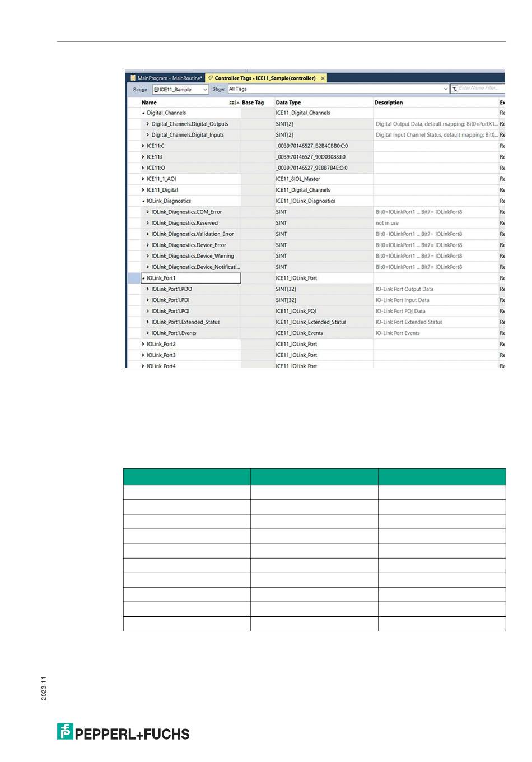Image resolution: width=532 pixels, height=762 pixels.
Task: Click description 'IO-Link Port Output Data'
Action: pos(404,289)
